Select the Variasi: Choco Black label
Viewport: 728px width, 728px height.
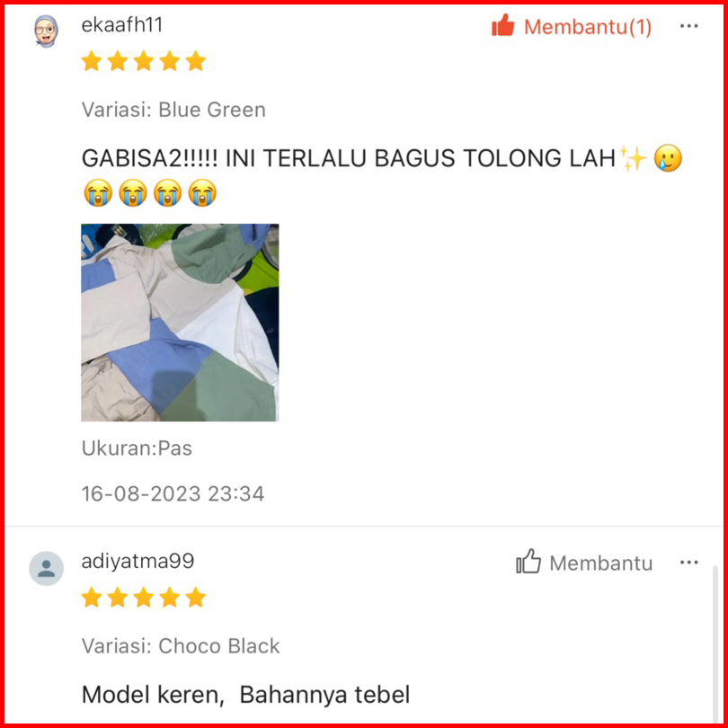pyautogui.click(x=181, y=646)
